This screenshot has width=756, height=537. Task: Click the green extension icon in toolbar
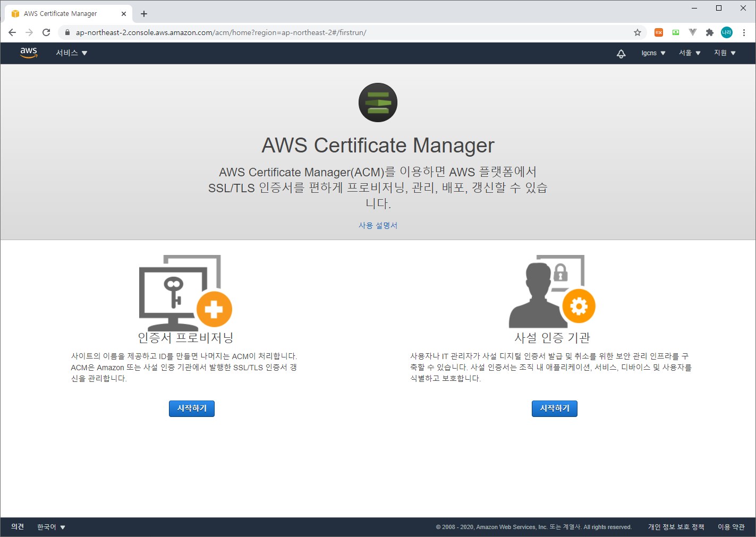click(x=676, y=32)
